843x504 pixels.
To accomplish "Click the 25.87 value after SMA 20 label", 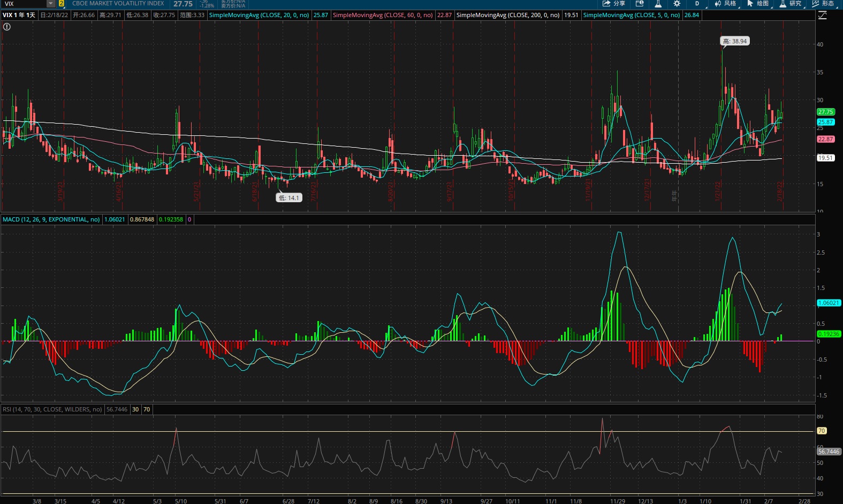I will [x=321, y=15].
